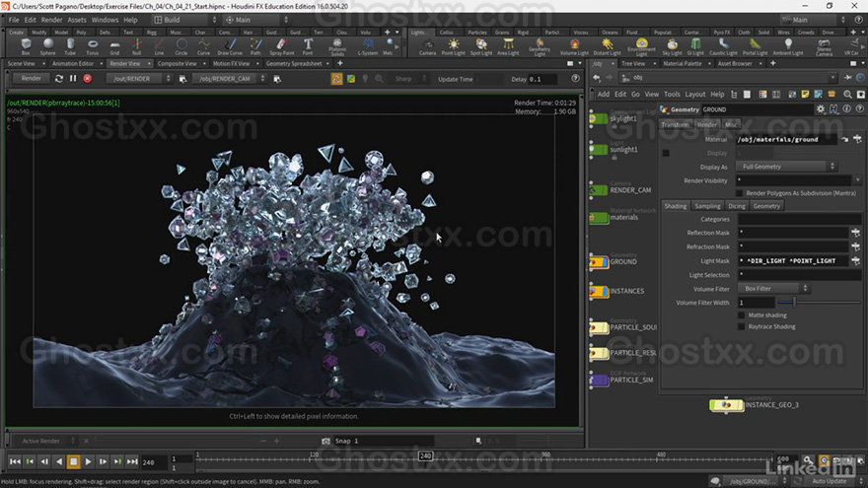
Task: Add a Geometry Light
Action: [x=540, y=47]
